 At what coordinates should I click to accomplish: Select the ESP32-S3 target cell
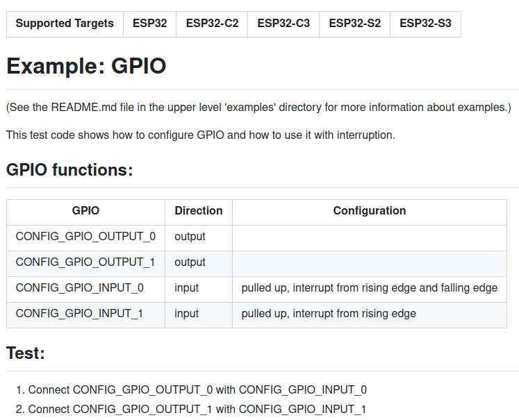point(425,24)
